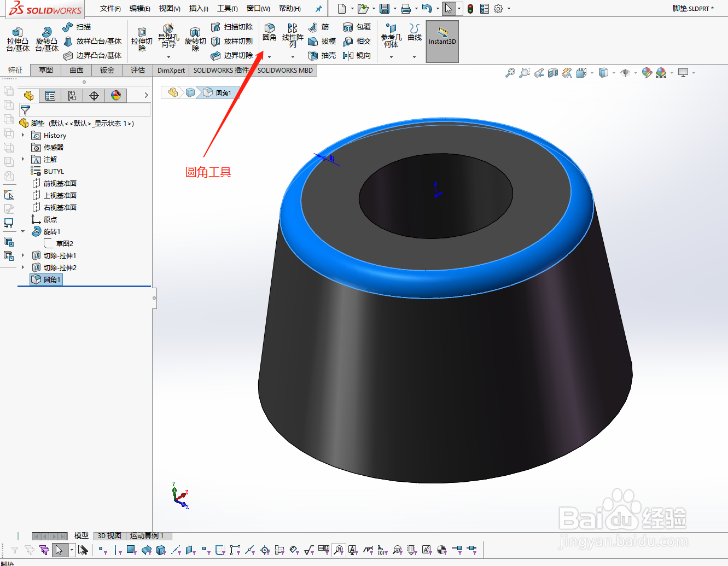Open the 插入(I) menu
This screenshot has height=566, width=728.
click(x=199, y=9)
